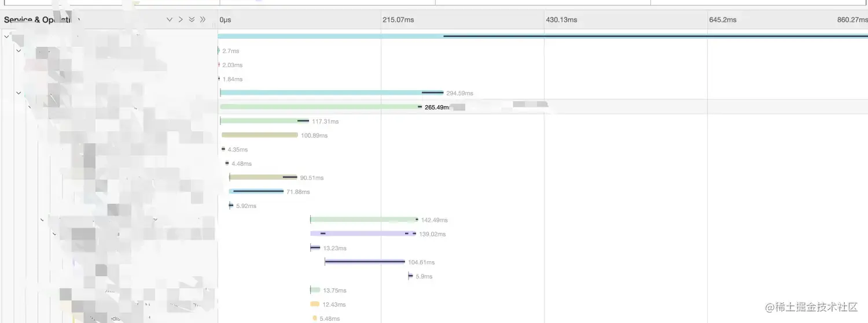Click the 4.35ms duration label
This screenshot has width=868, height=323.
238,150
